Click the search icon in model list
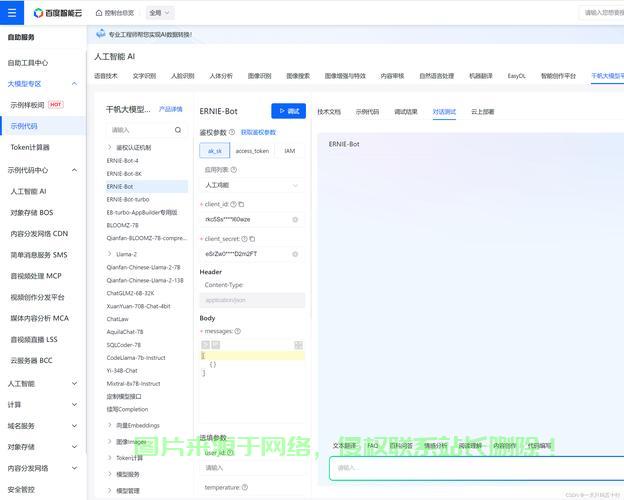The image size is (624, 500). pyautogui.click(x=178, y=130)
